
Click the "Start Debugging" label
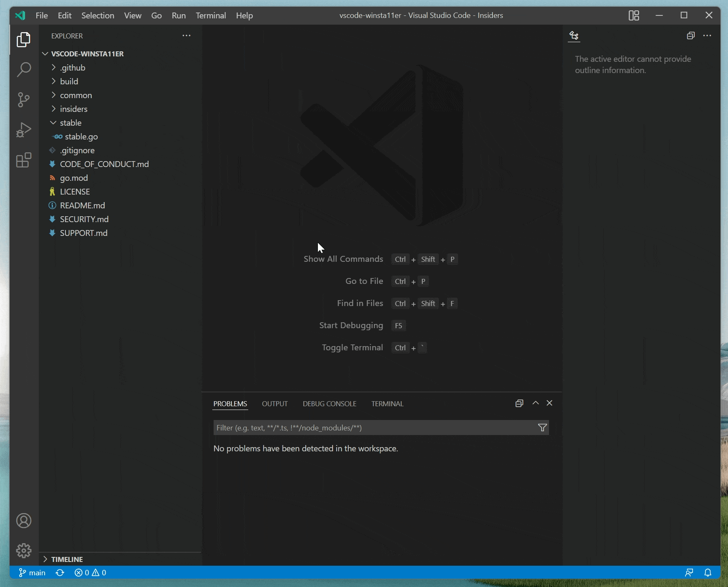pos(351,325)
